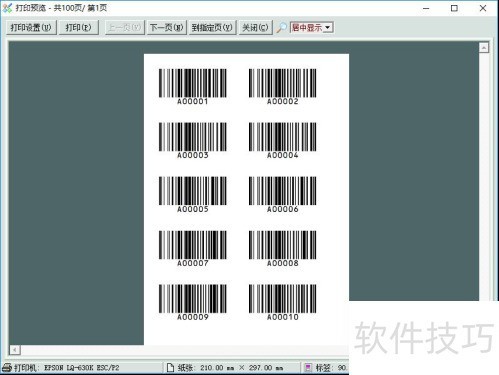Click the vertical scrollbar up arrow
Viewport: 499px width, 375px height.
484,48
